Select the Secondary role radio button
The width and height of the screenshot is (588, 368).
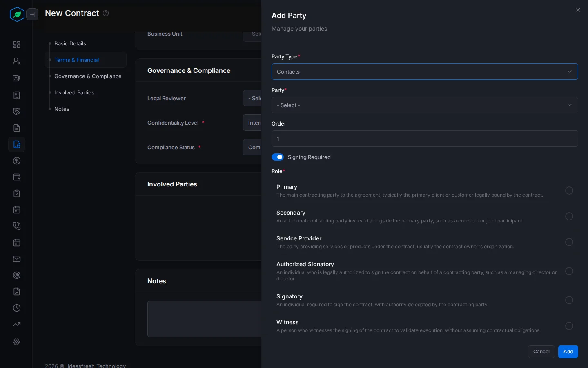(x=569, y=216)
